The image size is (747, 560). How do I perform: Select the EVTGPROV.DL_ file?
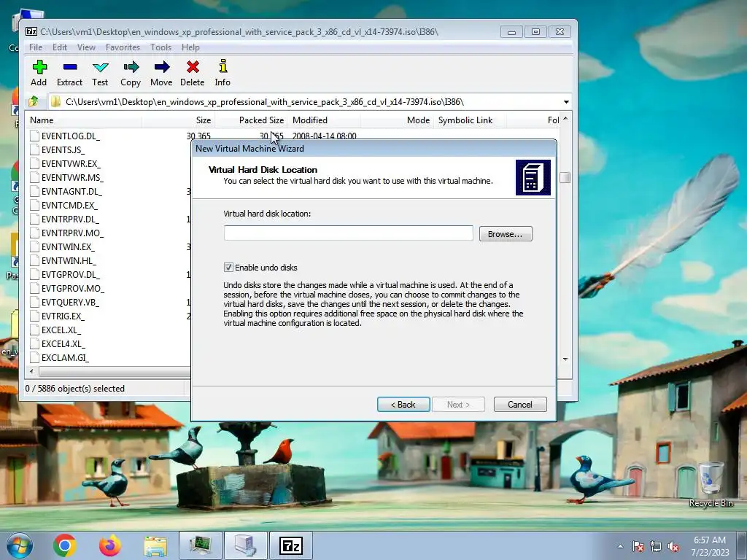click(71, 274)
